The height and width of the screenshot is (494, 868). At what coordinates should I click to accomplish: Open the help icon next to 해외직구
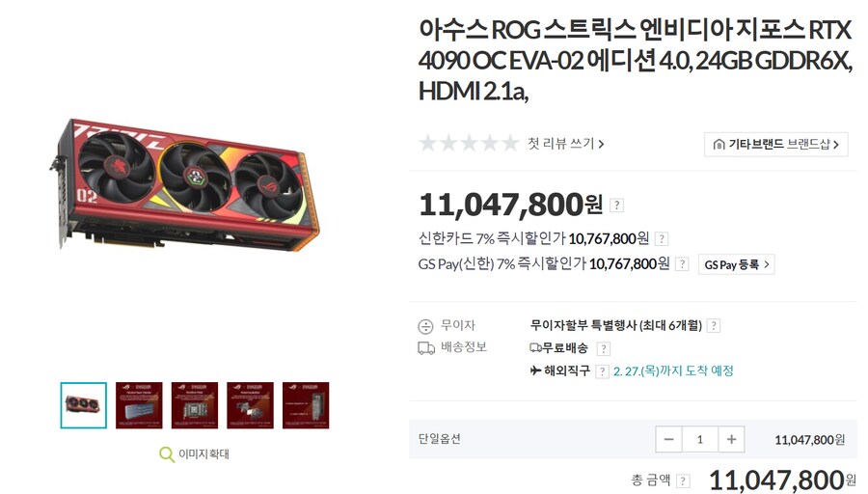pos(602,371)
